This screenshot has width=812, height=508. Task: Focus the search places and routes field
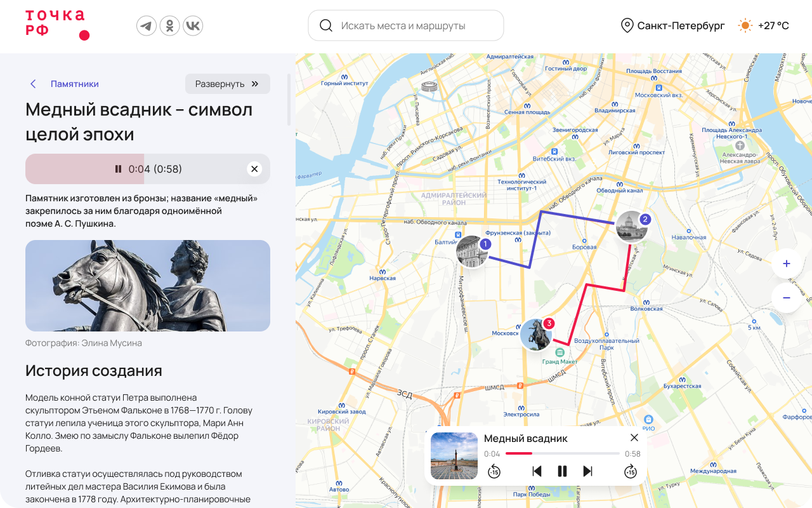tap(406, 26)
